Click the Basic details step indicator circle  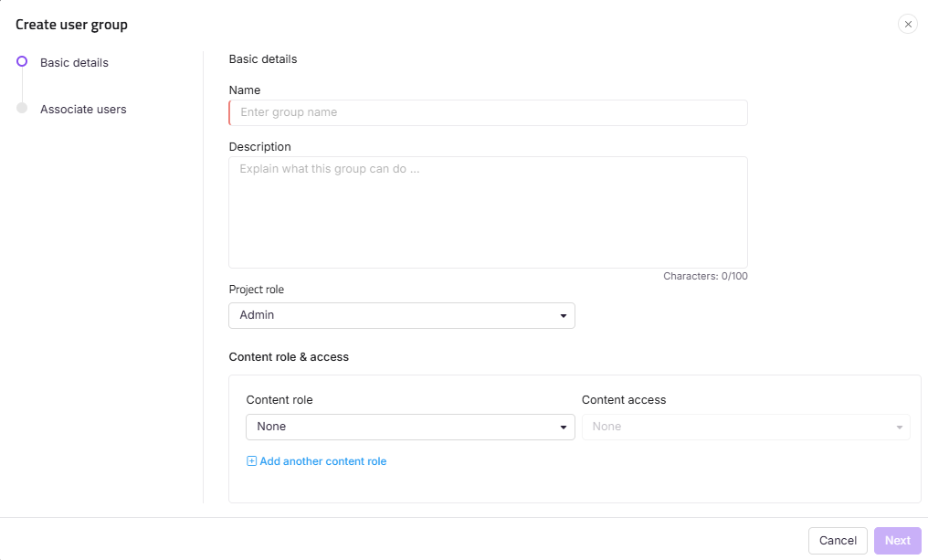(21, 62)
